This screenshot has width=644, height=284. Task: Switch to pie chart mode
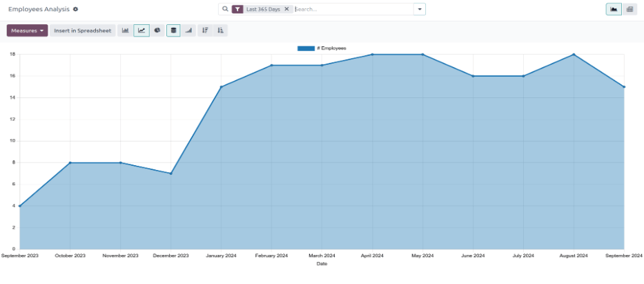click(157, 30)
